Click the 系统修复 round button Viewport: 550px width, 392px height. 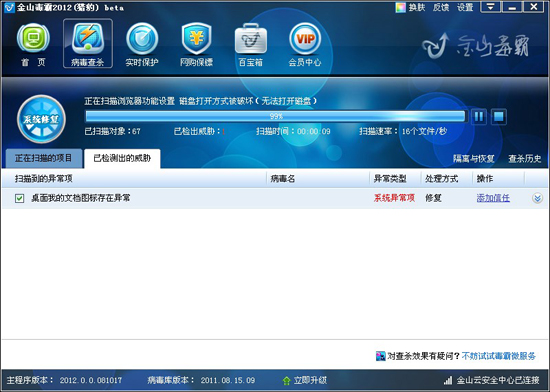41,119
